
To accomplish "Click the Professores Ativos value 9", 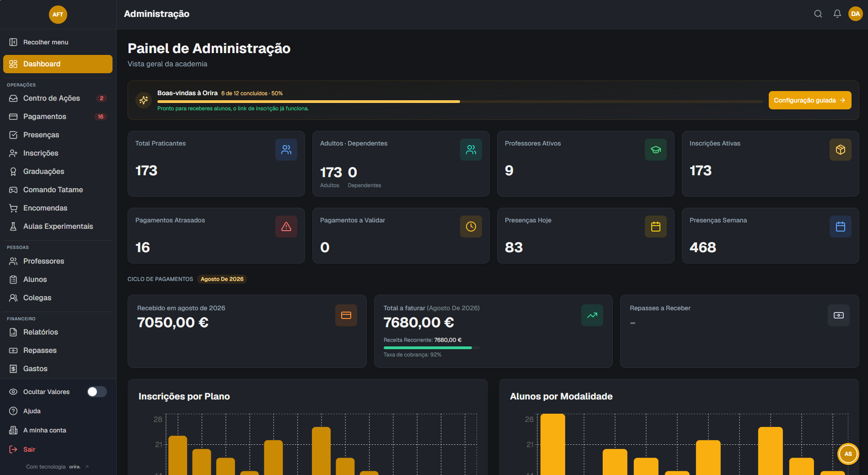I will coord(509,171).
